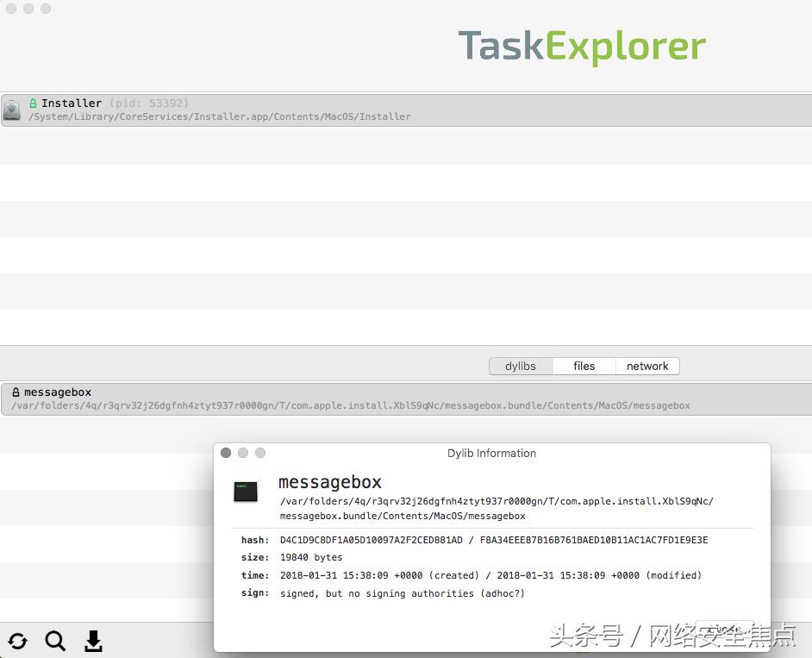Click the green lock icon beside Installer
Viewport: 812px width, 658px height.
click(34, 103)
